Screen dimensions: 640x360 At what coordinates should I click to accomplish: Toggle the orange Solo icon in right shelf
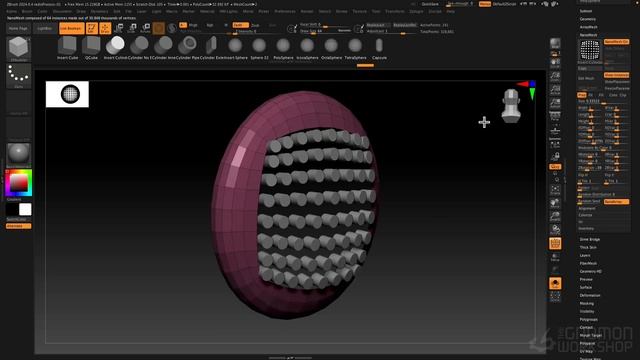tap(555, 284)
